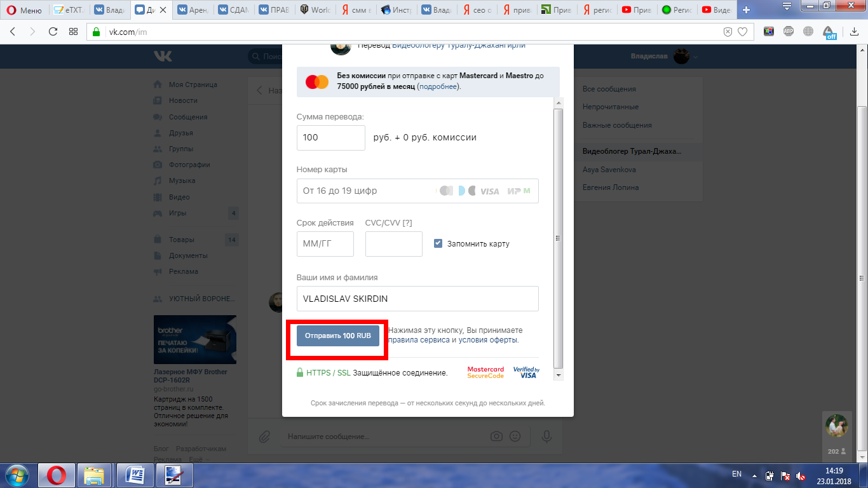Click the card number input field
This screenshot has width=868, height=488.
(x=365, y=191)
